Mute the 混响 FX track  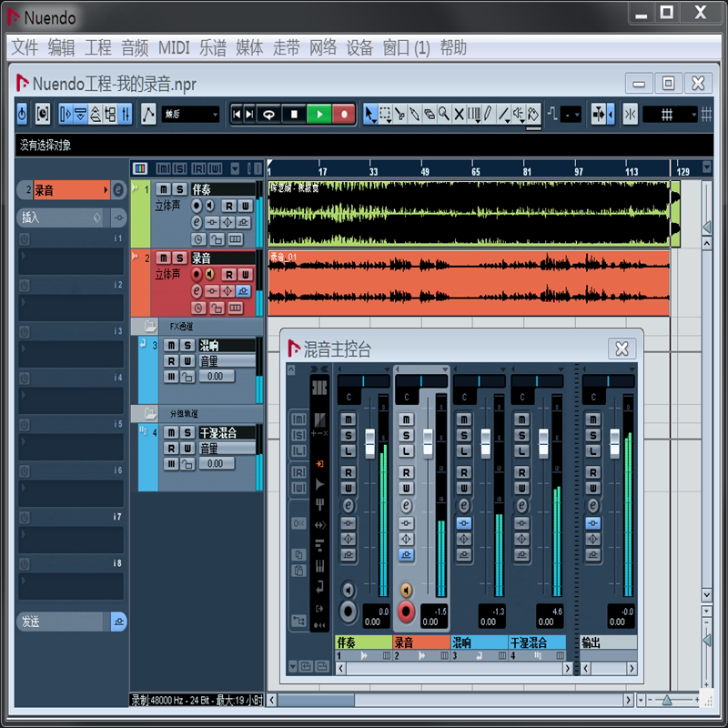[x=171, y=345]
